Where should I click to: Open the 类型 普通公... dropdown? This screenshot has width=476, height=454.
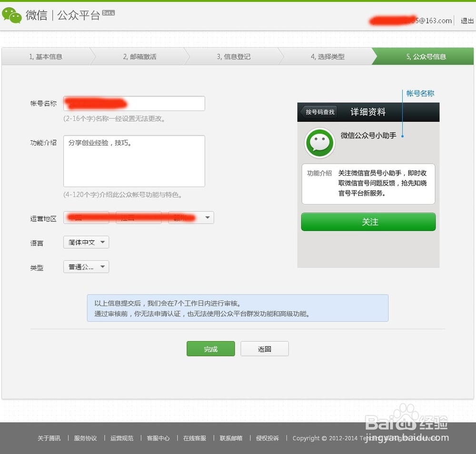(86, 267)
